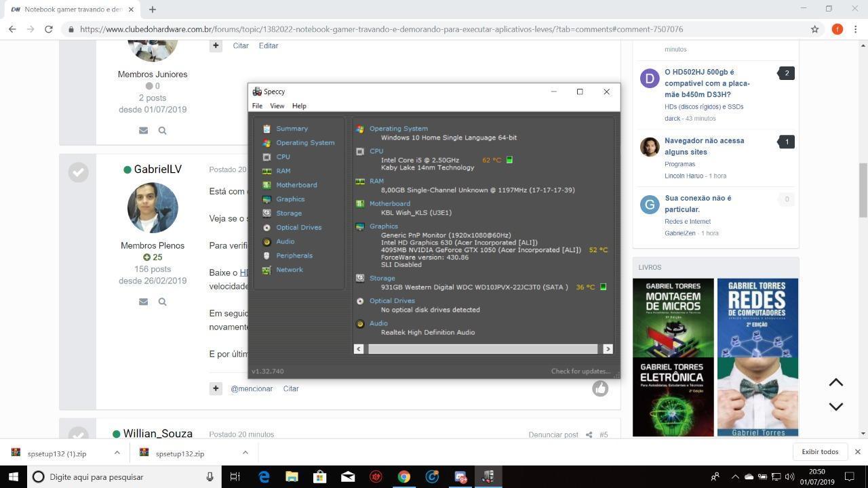The height and width of the screenshot is (488, 868).
Task: Open Chrome menu three dots
Action: pos(856,29)
